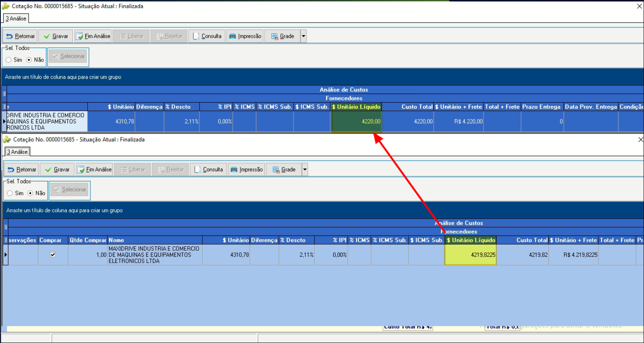Select Sim radio in bottom window Sel. Todos

point(10,193)
